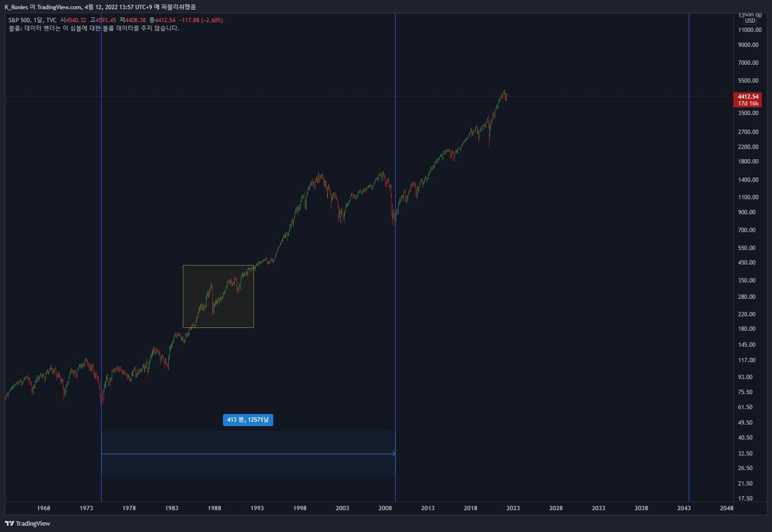Viewport: 772px width, 532px height.
Task: Click the 700.00 price axis label
Action: click(747, 230)
